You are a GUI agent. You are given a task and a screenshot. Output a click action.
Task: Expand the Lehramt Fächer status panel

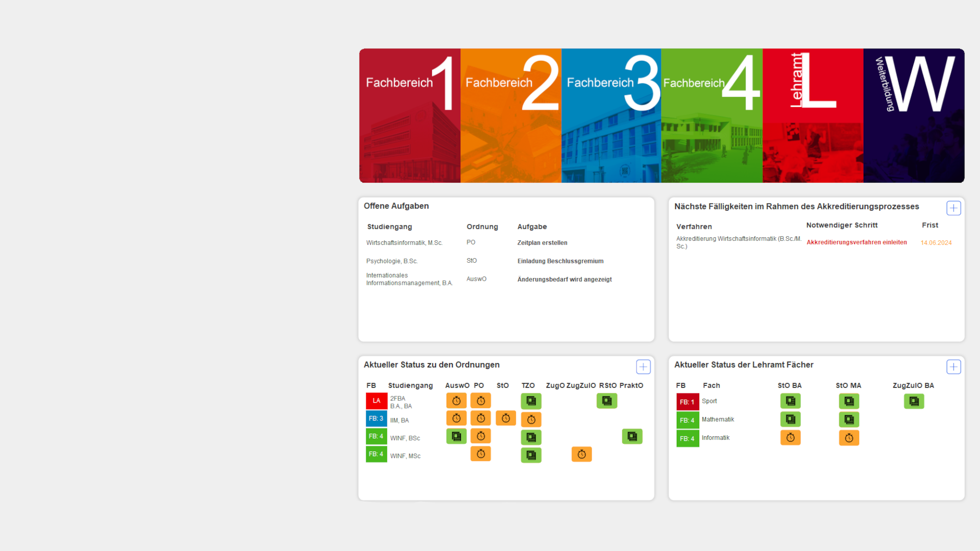[x=953, y=367]
